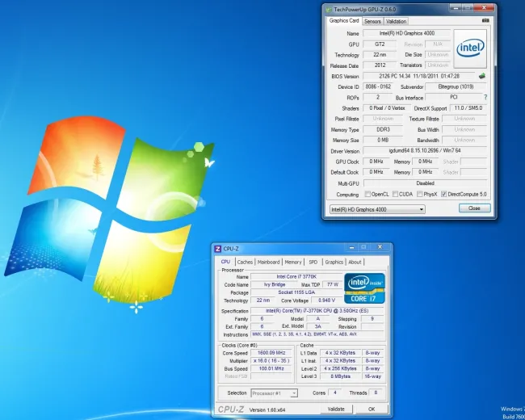Click the GPU value GT2 in GPU-Z
The image size is (525, 420).
[x=380, y=44]
